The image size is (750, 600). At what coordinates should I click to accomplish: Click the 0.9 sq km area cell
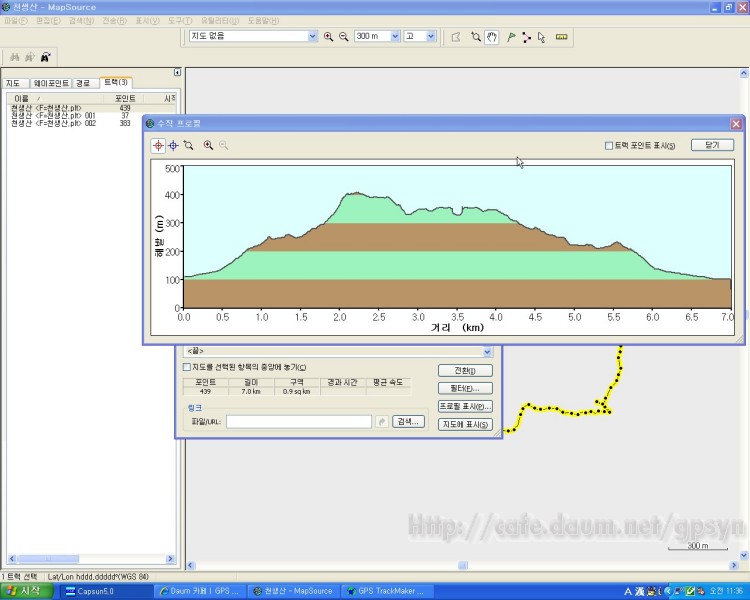pos(297,391)
